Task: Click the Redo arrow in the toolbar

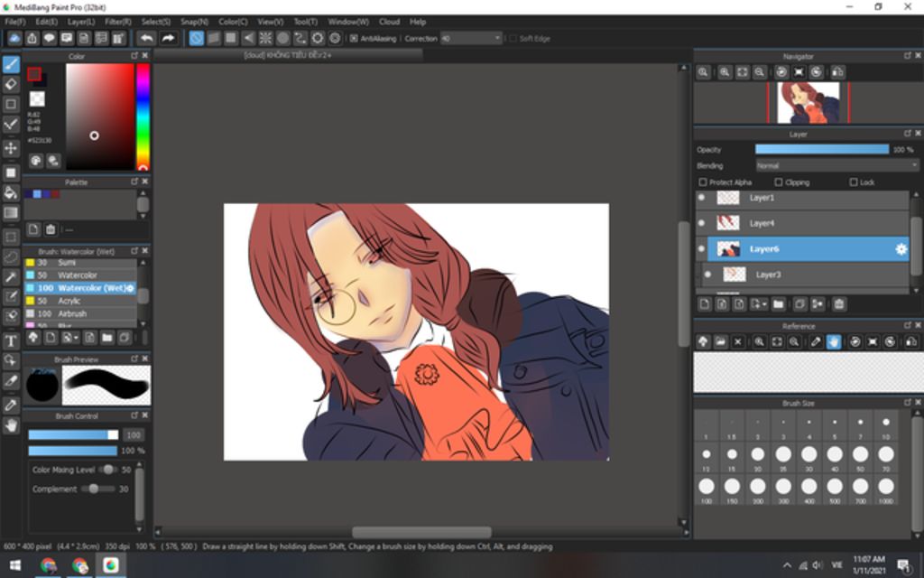Action: coord(168,38)
